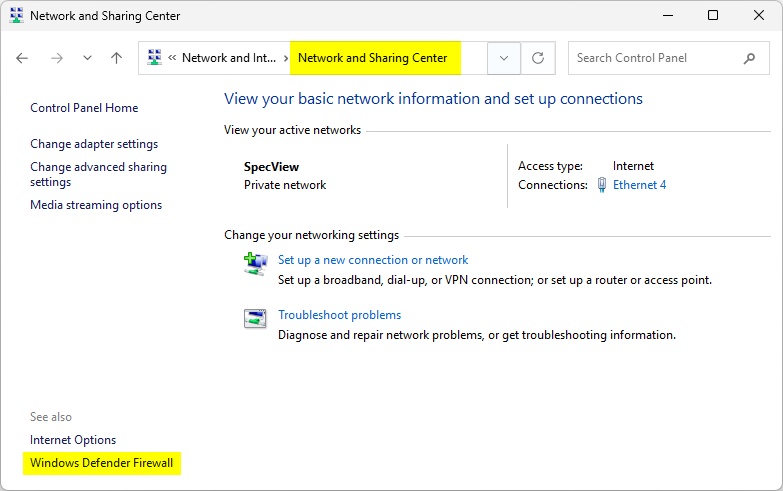Click the Ethernet plug icon beside Ethernet 4
783x491 pixels.
point(602,185)
